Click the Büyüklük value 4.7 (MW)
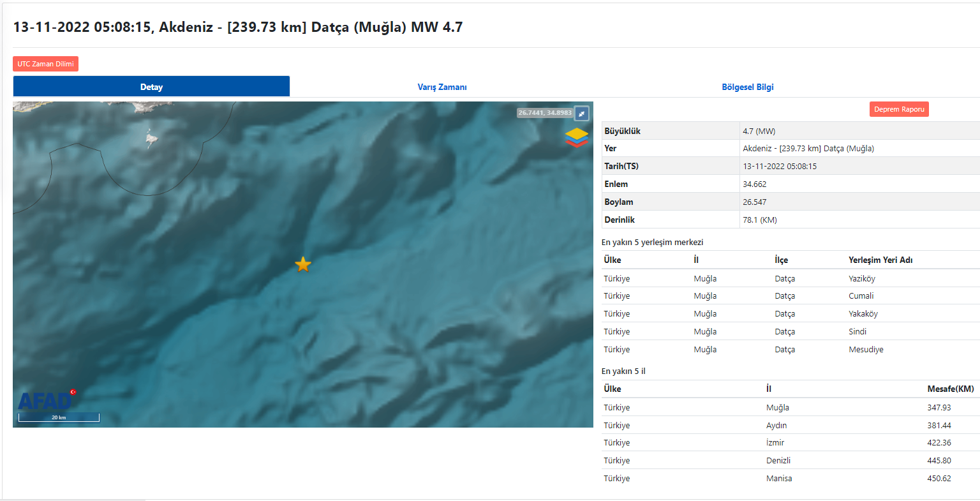 click(x=759, y=131)
